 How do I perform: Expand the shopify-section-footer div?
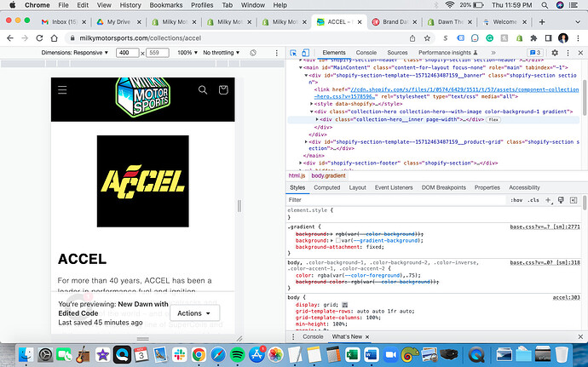click(x=301, y=163)
